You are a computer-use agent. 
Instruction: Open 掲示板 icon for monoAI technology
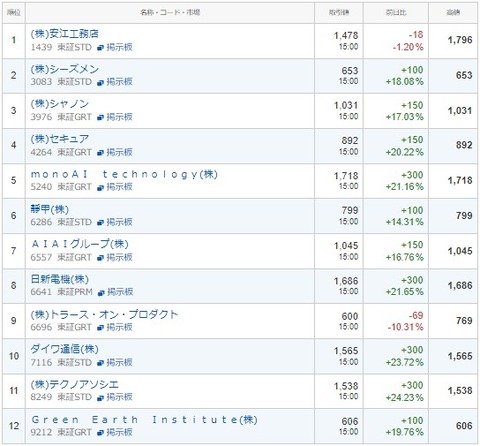(100, 187)
